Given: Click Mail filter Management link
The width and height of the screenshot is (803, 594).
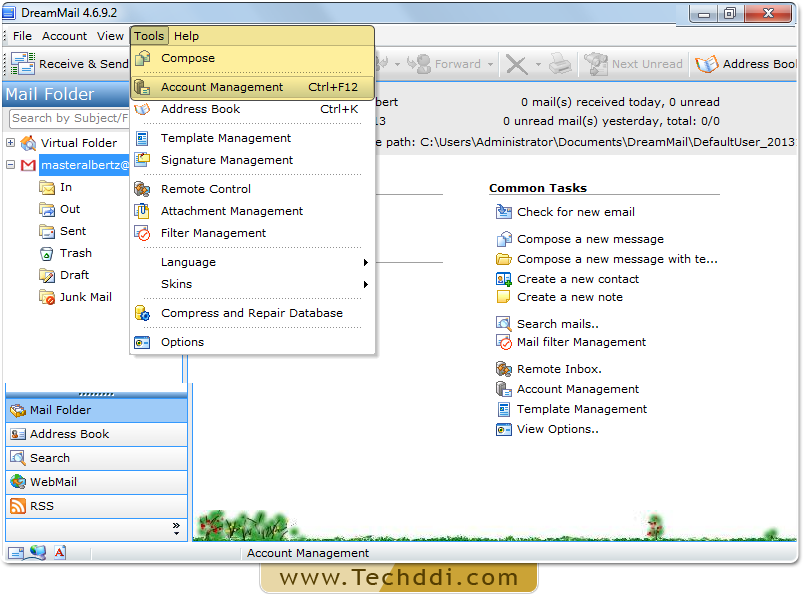Looking at the screenshot, I should click(x=581, y=342).
